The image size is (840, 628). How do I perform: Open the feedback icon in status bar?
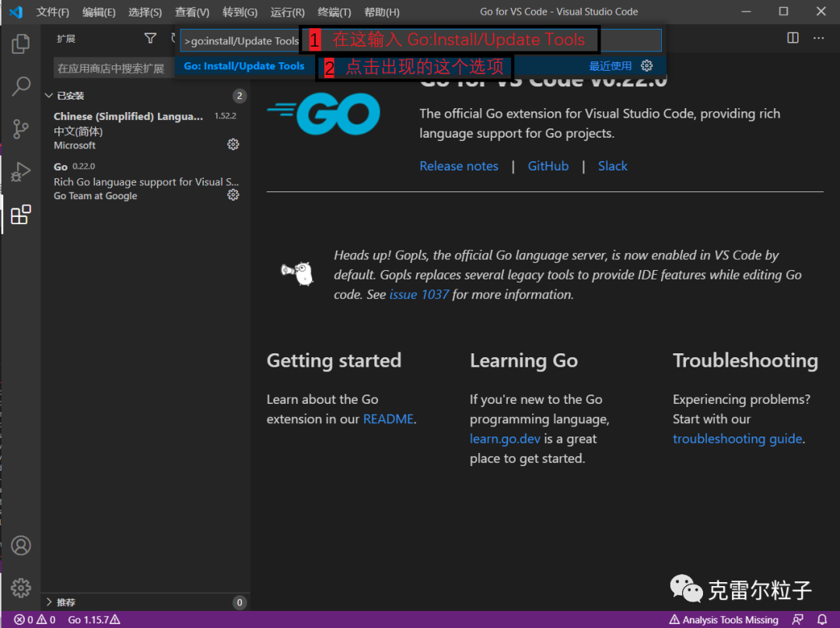(x=798, y=619)
